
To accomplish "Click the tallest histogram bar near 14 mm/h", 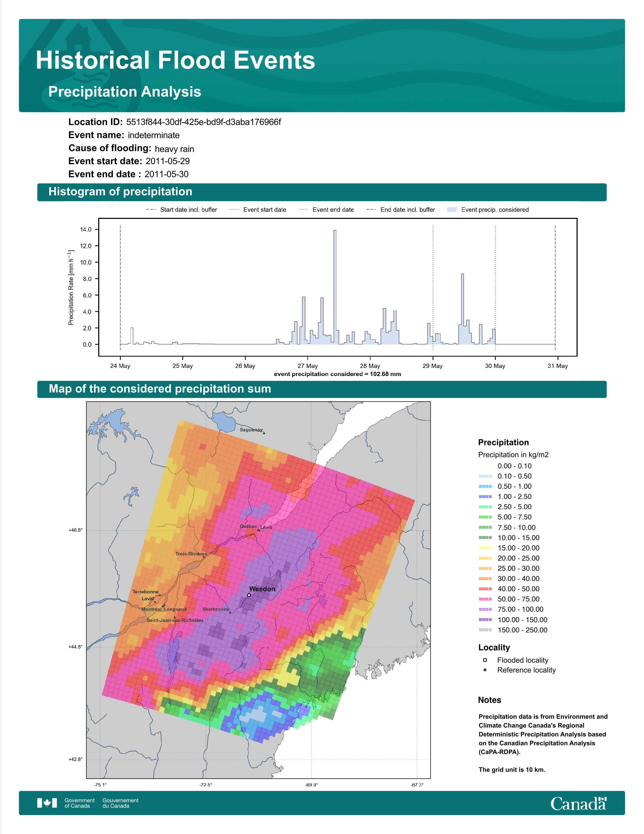I will click(x=335, y=287).
